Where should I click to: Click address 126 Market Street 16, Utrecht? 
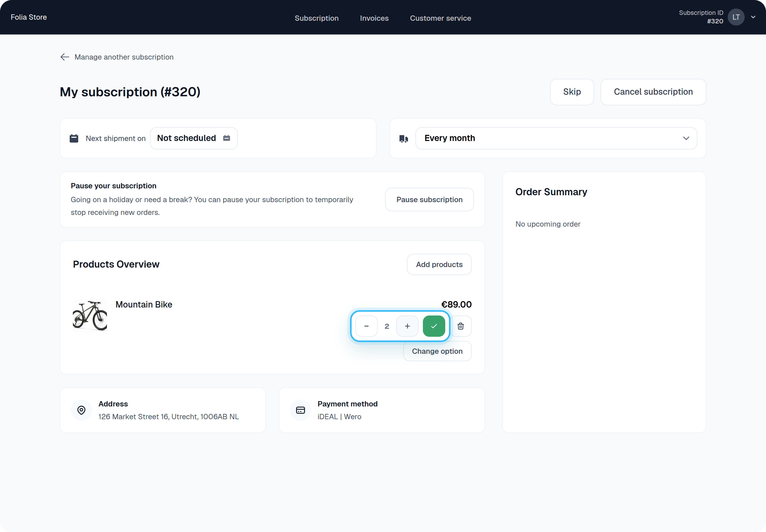[x=168, y=417]
